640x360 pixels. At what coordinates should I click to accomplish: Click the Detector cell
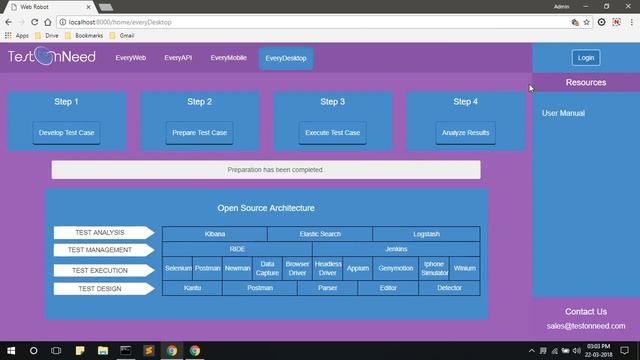coord(449,288)
